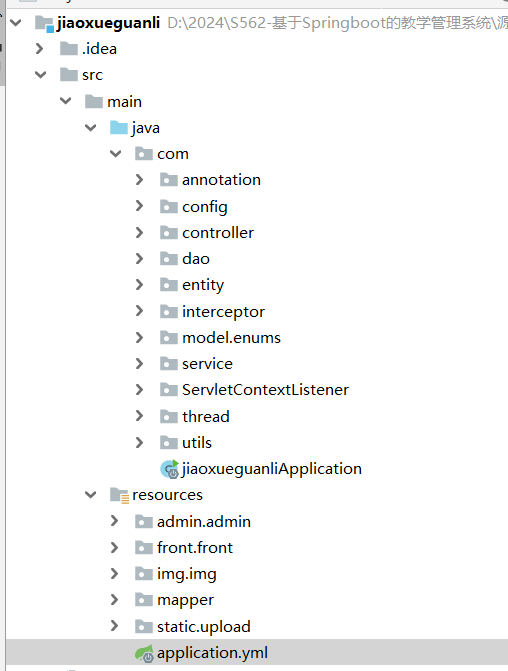
Task: Expand the .idea folder chevron
Action: tap(40, 48)
